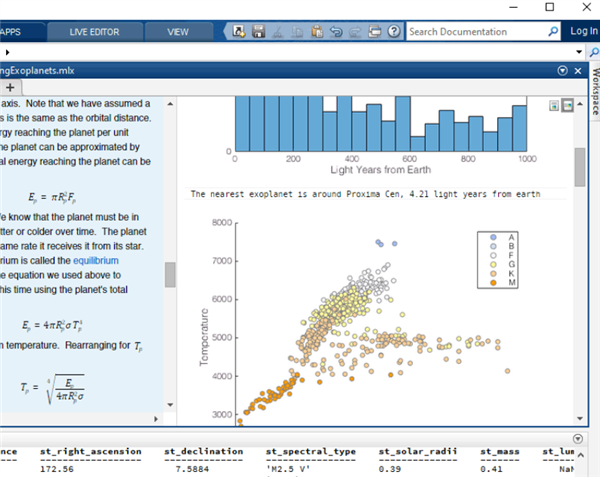The height and width of the screenshot is (477, 600).
Task: Click the st_right_ascension column header
Action: click(x=91, y=451)
